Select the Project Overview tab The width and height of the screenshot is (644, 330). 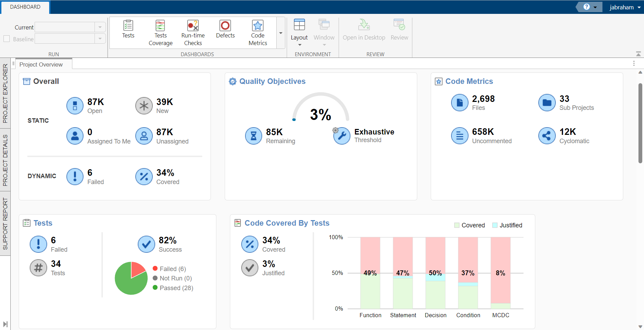[41, 64]
